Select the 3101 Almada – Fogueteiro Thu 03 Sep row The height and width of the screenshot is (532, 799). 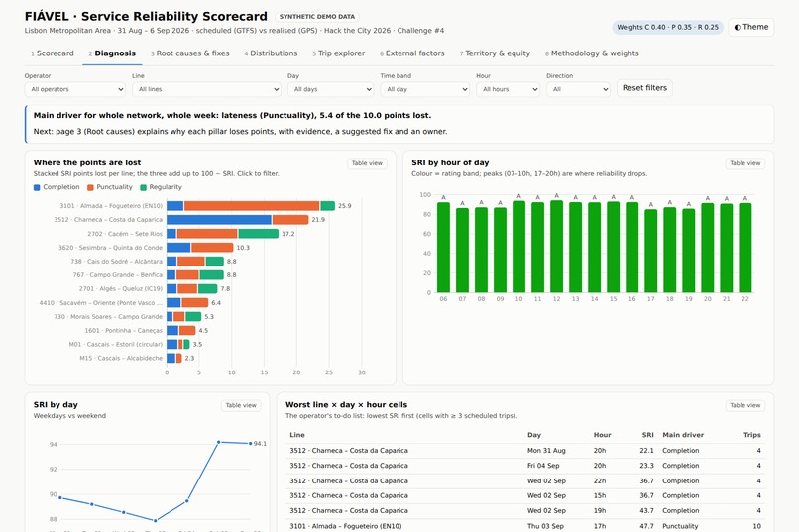[x=525, y=526]
